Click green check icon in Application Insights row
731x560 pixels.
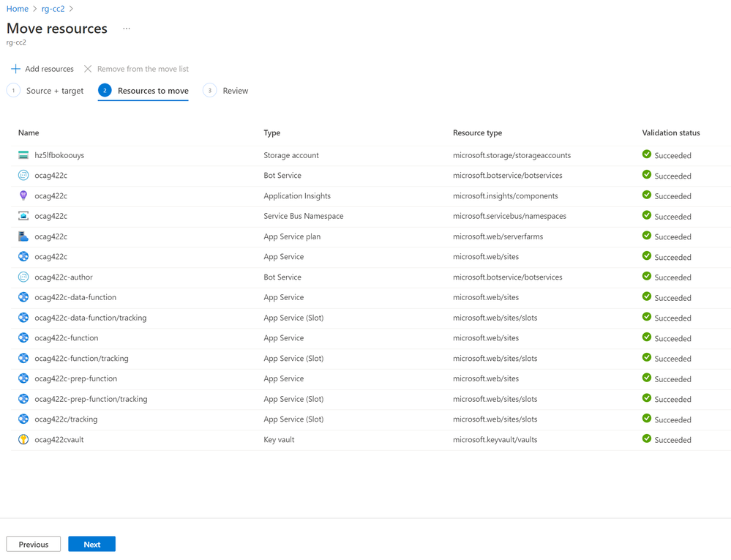pos(647,195)
